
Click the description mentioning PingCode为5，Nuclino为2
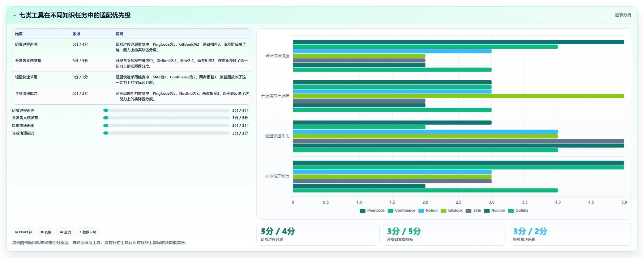tap(182, 96)
